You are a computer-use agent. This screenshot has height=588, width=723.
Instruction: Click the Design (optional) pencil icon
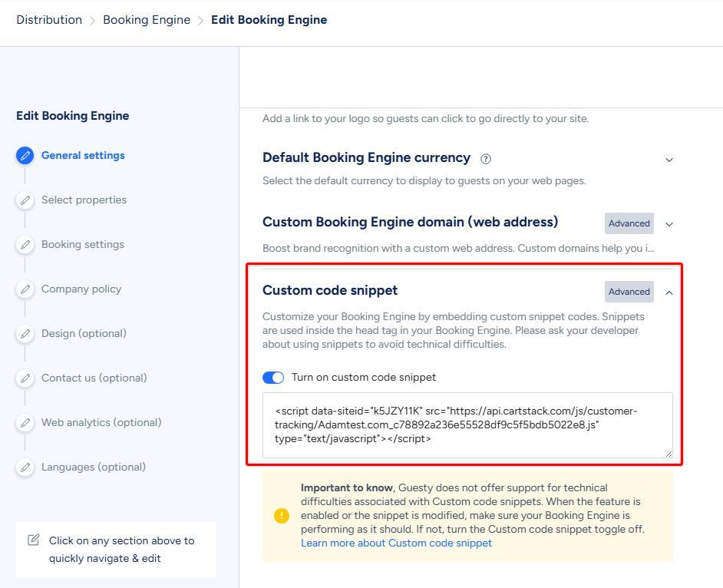pos(25,334)
